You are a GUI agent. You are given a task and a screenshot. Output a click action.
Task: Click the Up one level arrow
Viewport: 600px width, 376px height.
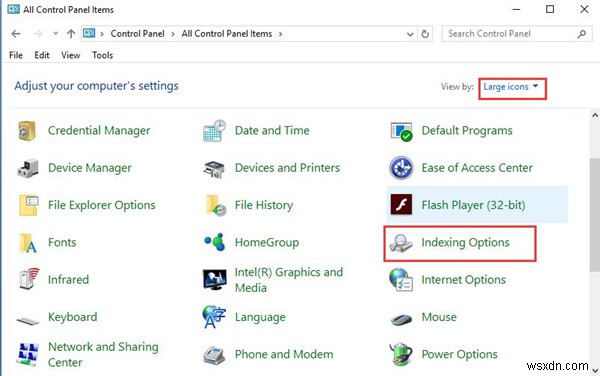coord(71,34)
